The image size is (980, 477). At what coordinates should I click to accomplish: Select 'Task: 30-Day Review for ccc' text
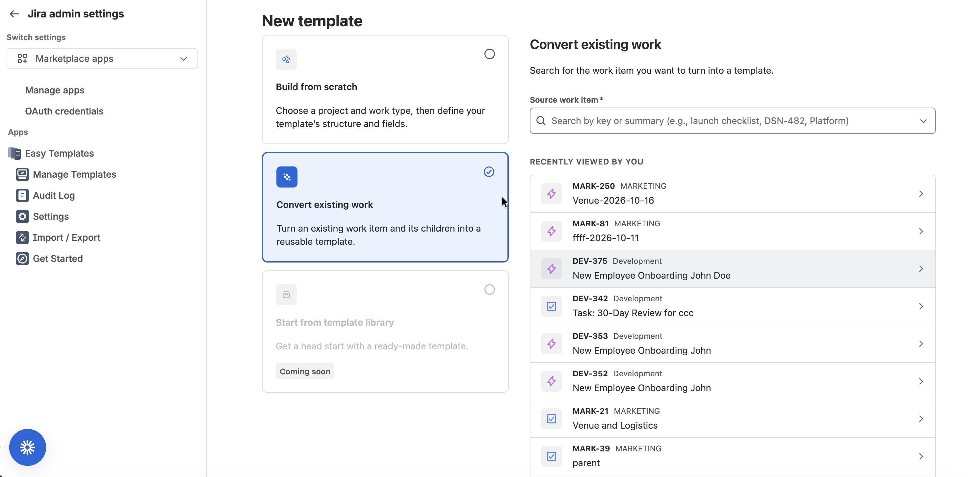[633, 313]
